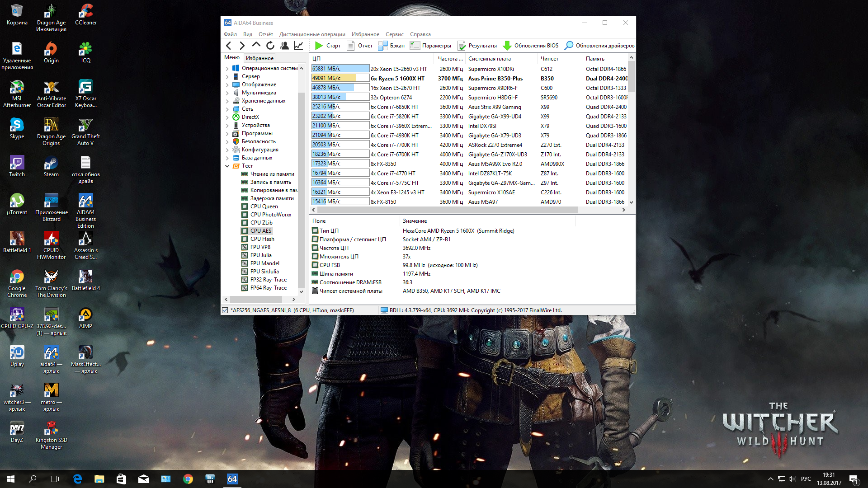Click the green Старт play button
This screenshot has height=488, width=868.
319,46
